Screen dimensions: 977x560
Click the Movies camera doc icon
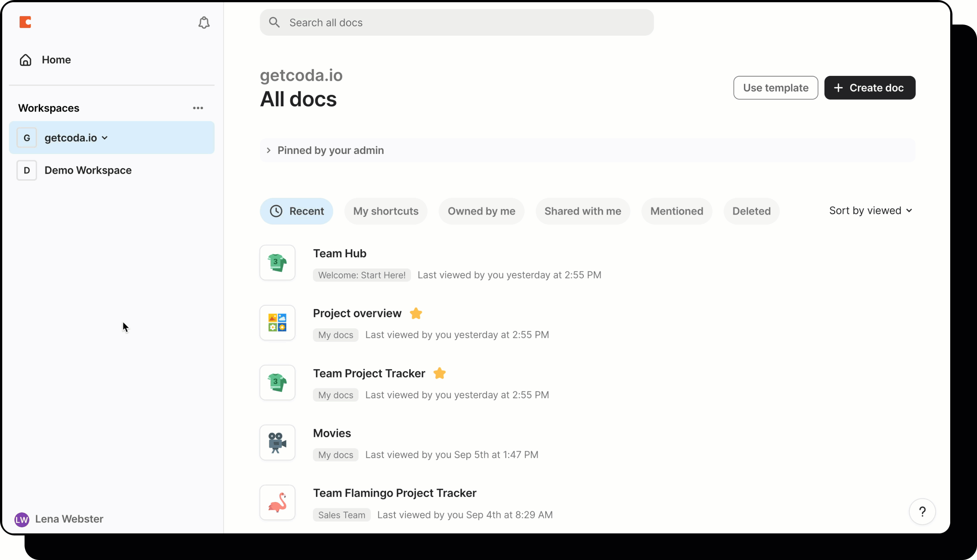click(x=277, y=442)
